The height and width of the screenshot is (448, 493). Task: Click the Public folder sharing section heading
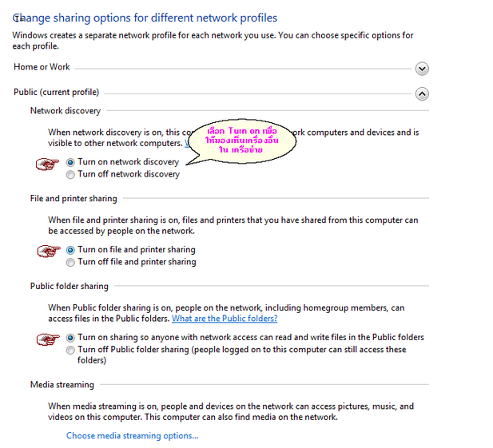(x=69, y=286)
